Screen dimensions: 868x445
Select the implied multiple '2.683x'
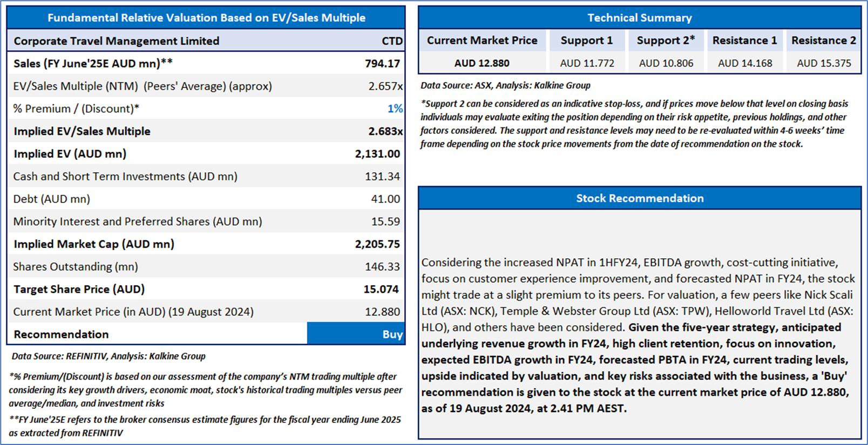point(385,131)
